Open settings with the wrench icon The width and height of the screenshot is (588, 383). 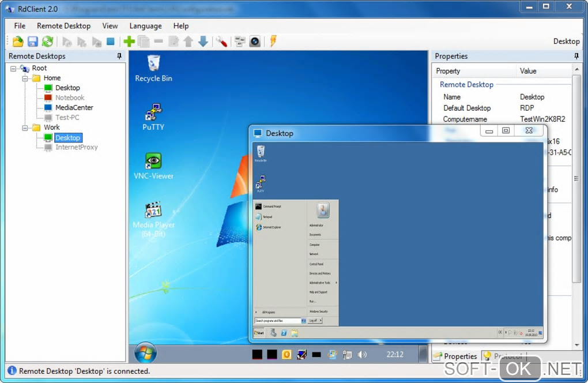coord(221,42)
